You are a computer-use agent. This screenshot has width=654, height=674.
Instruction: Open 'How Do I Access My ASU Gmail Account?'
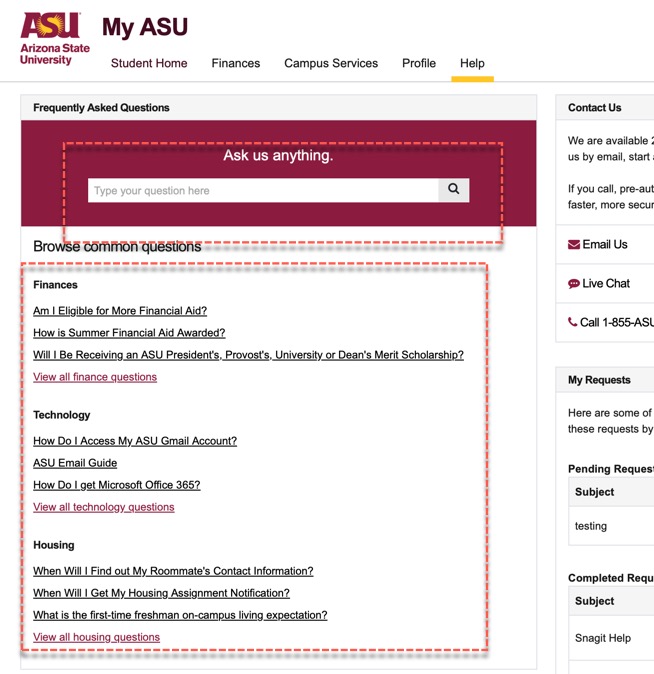135,441
